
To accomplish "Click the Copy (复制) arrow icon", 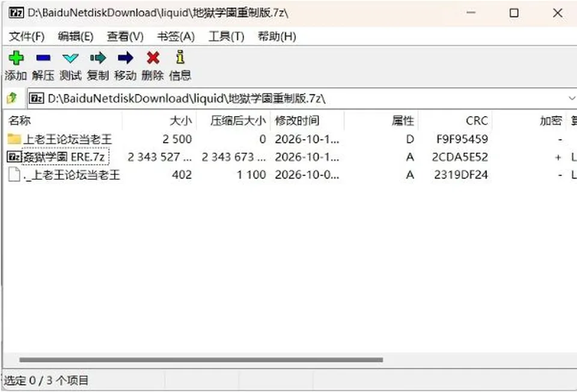I will coord(98,58).
